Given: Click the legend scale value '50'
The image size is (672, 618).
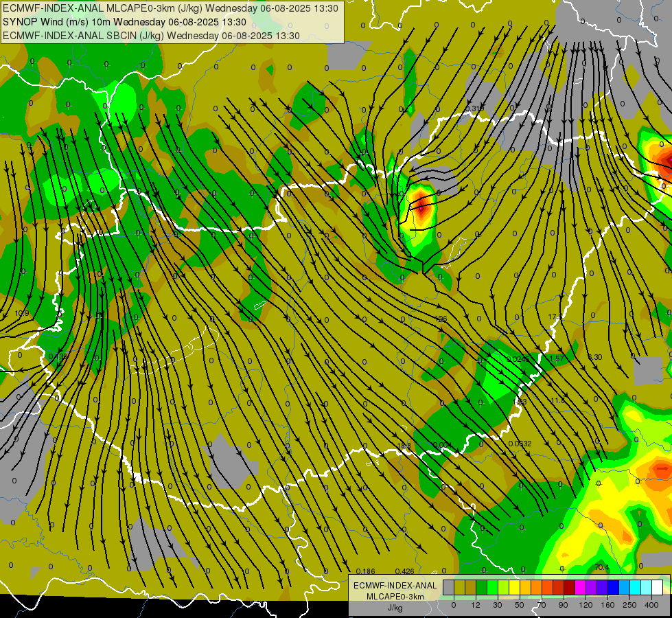Looking at the screenshot, I should 520,605.
